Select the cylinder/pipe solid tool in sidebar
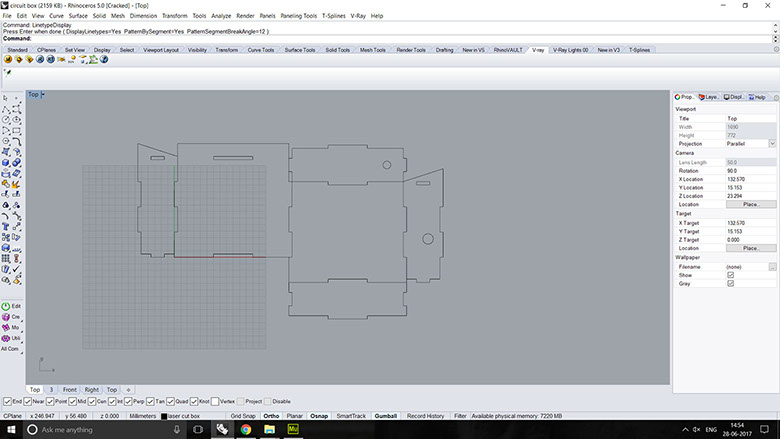Viewport: 780px width, 439px height. 16,163
